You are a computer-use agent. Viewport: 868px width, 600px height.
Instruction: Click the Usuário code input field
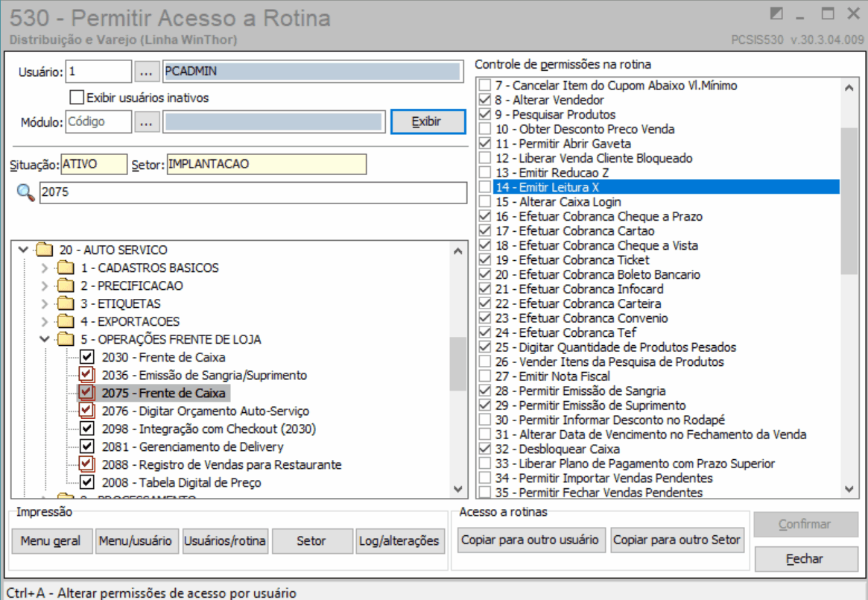coord(98,72)
